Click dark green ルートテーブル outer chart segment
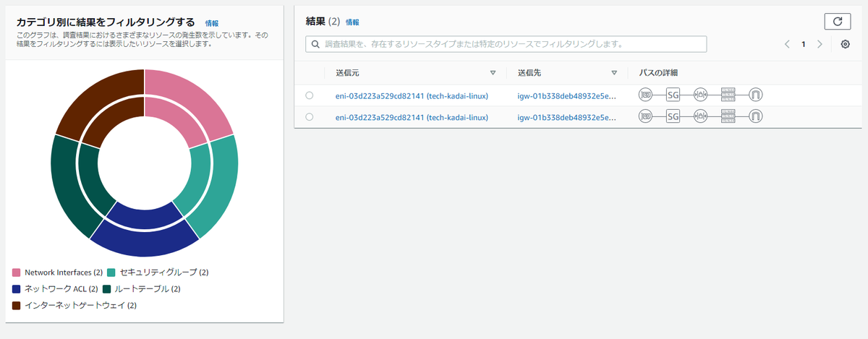Viewport: 868px width, 339px height. click(x=69, y=188)
